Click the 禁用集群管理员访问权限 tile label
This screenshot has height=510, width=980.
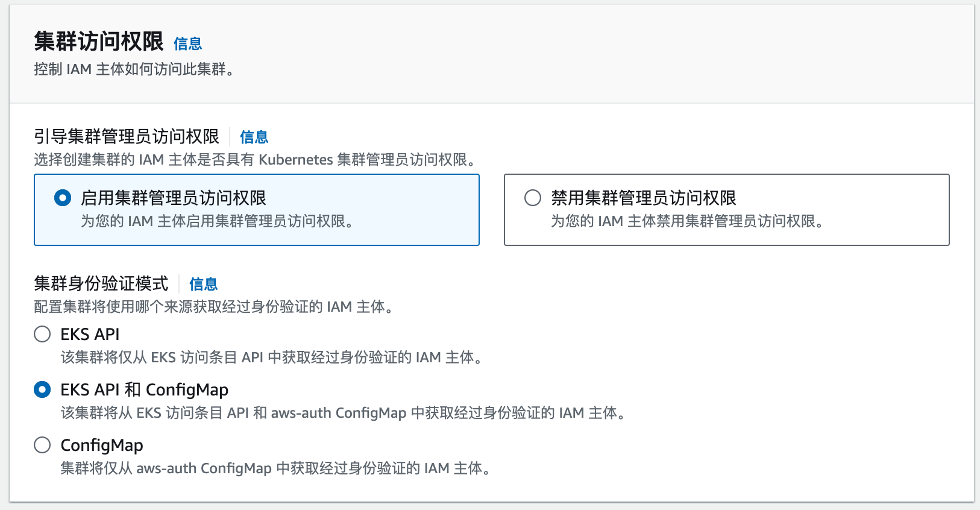(644, 198)
